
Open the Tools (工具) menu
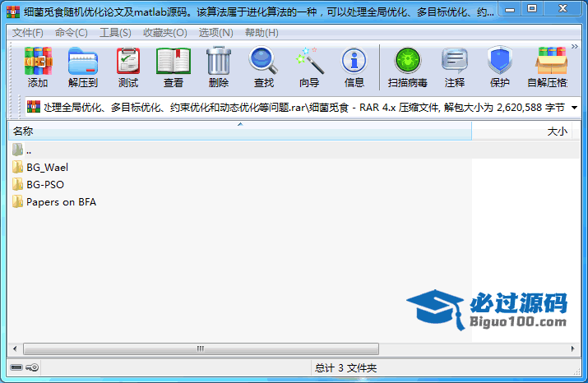pyautogui.click(x=115, y=33)
